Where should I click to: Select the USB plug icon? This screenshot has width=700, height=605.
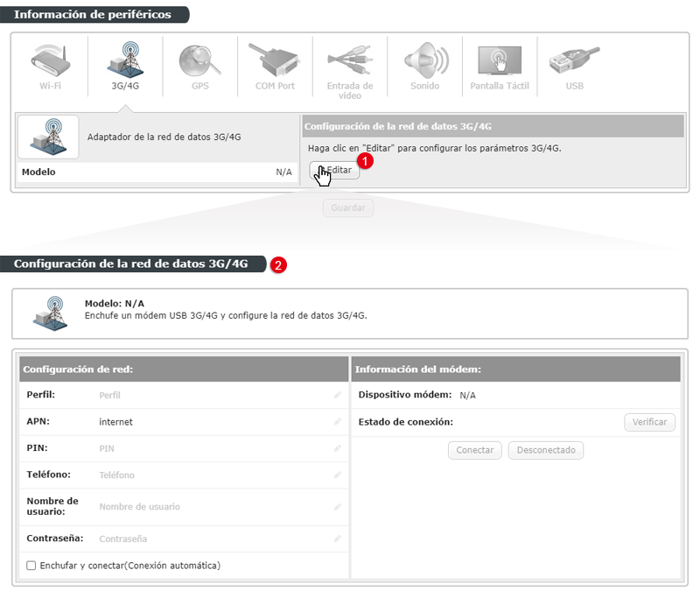(574, 60)
